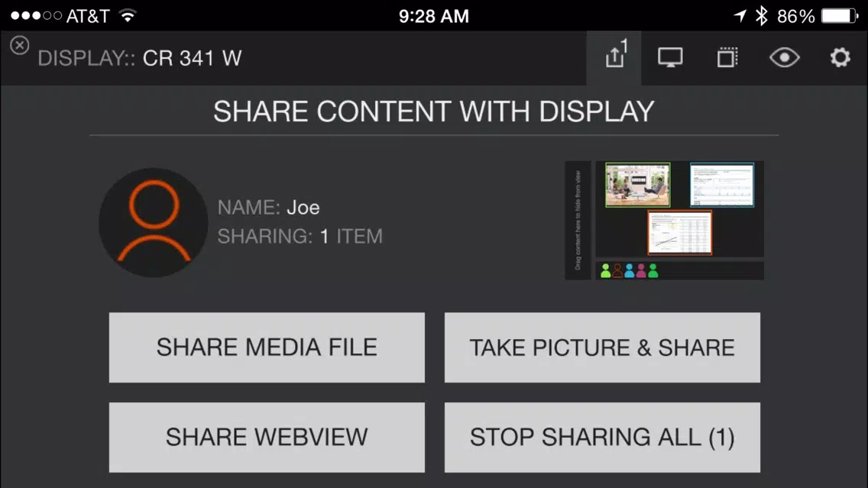Select the blue-bordered document thumbnail

(722, 185)
